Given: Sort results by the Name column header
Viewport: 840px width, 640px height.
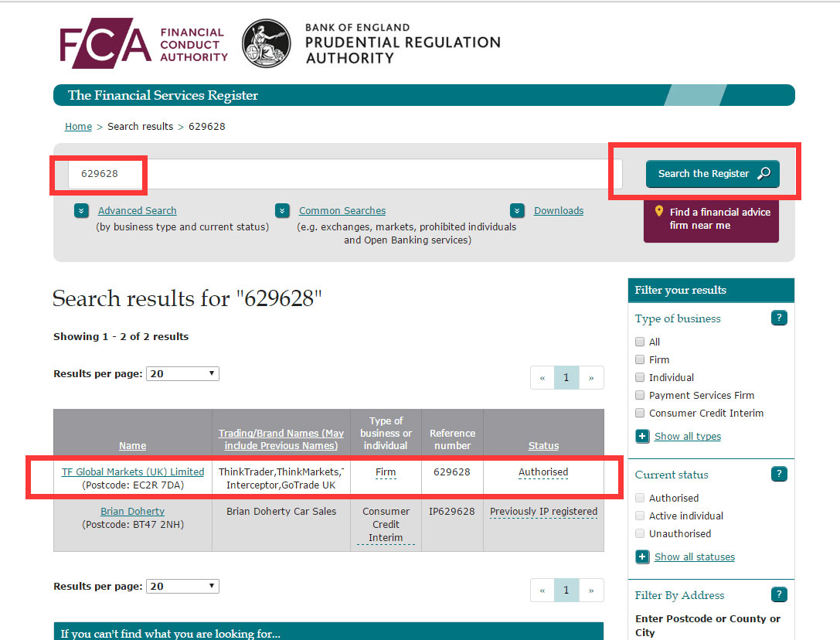Looking at the screenshot, I should [x=133, y=445].
